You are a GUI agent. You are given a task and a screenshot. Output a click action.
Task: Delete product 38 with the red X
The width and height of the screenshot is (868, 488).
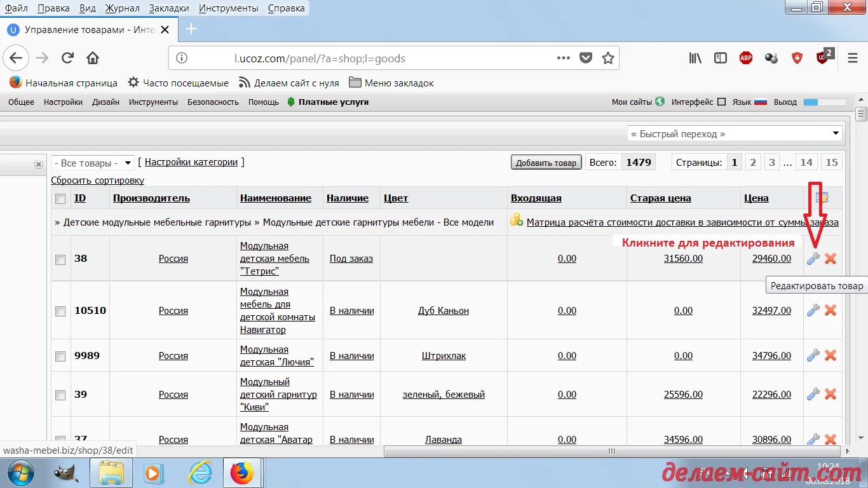tap(830, 259)
